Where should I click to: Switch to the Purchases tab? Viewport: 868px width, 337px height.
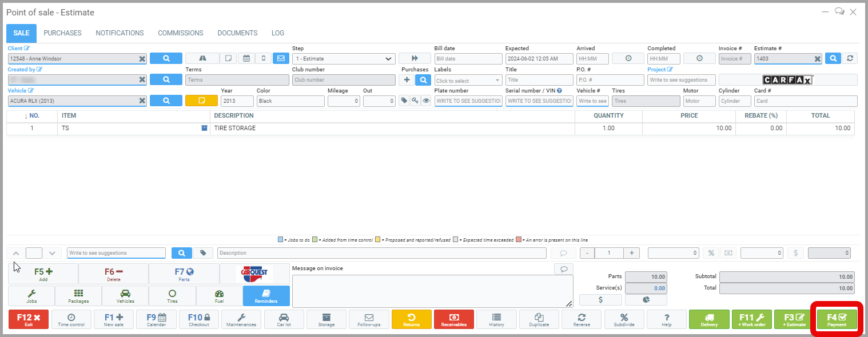click(62, 33)
